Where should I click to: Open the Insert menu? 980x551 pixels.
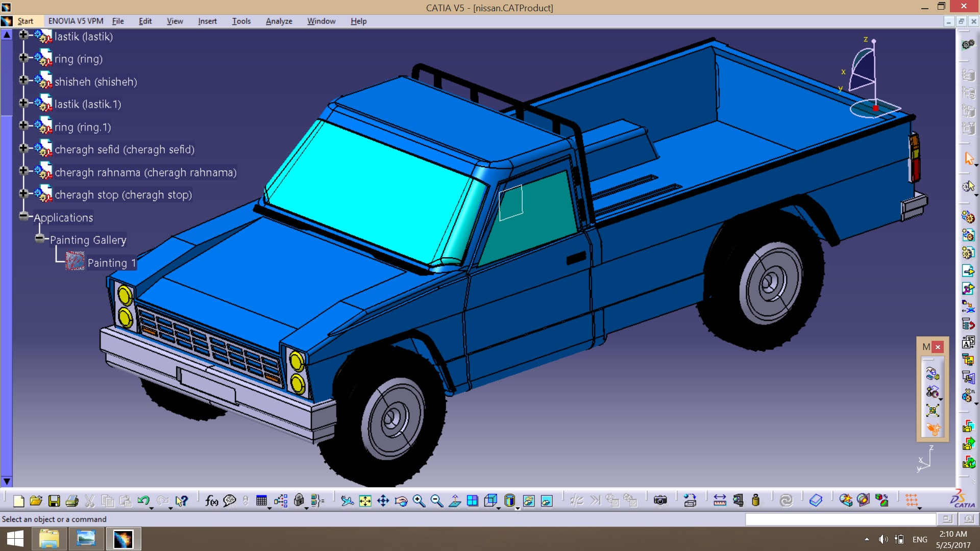207,21
